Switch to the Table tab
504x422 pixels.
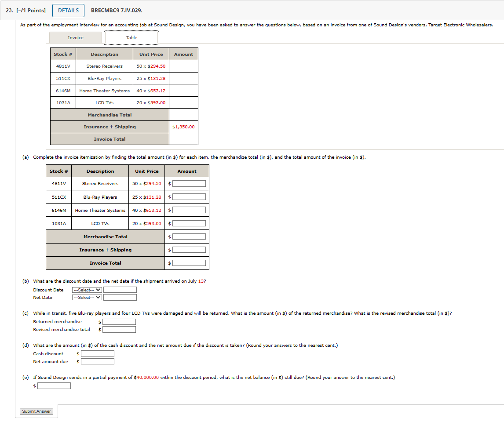131,38
